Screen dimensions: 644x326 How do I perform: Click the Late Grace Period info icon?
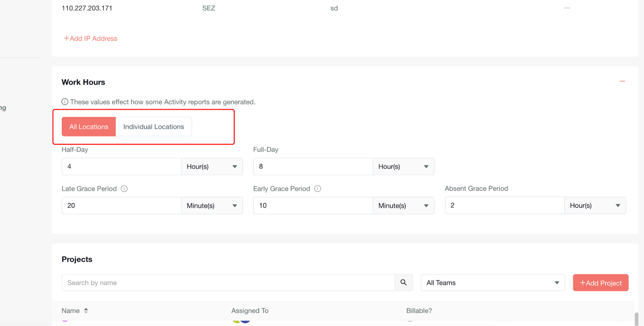point(124,189)
